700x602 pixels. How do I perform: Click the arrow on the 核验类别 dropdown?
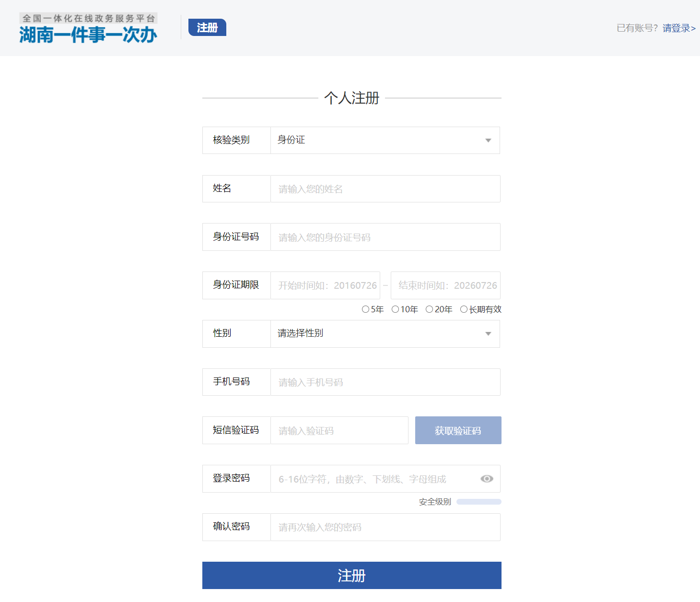(x=488, y=141)
